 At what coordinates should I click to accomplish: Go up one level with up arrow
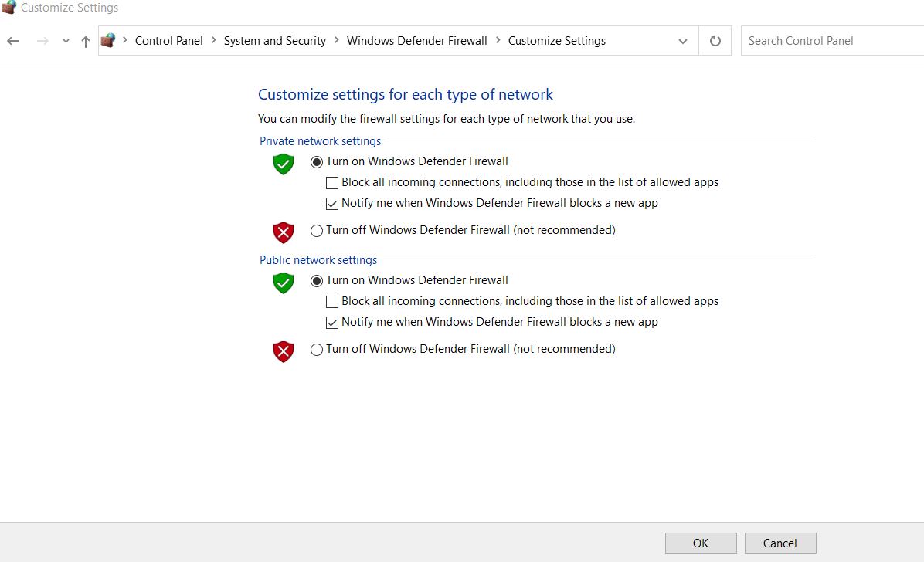(x=86, y=41)
